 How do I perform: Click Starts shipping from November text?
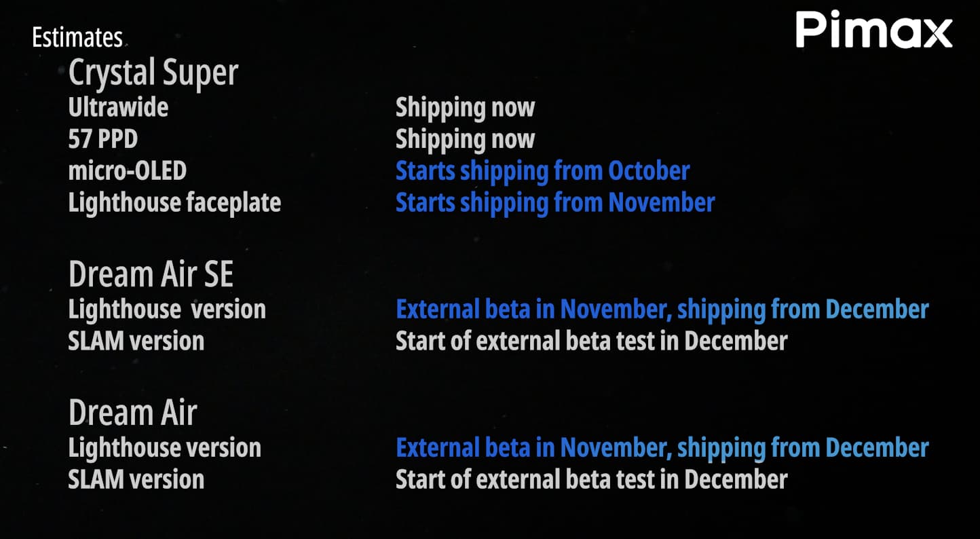pyautogui.click(x=555, y=203)
